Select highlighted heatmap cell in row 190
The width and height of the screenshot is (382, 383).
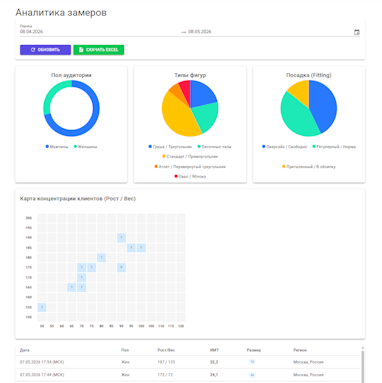click(121, 238)
